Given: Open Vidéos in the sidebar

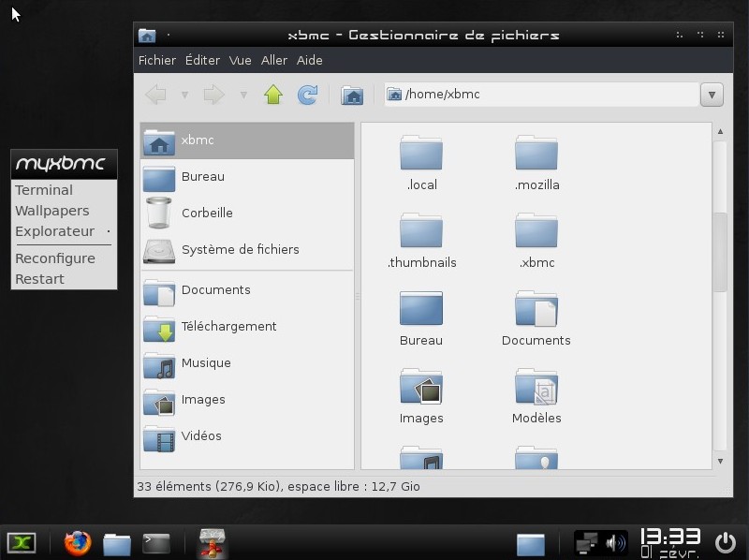Looking at the screenshot, I should [x=247, y=435].
